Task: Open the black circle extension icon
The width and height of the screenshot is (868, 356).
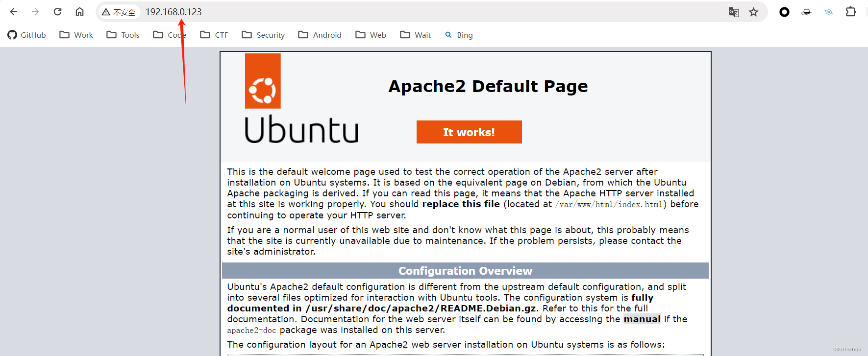Action: (784, 12)
